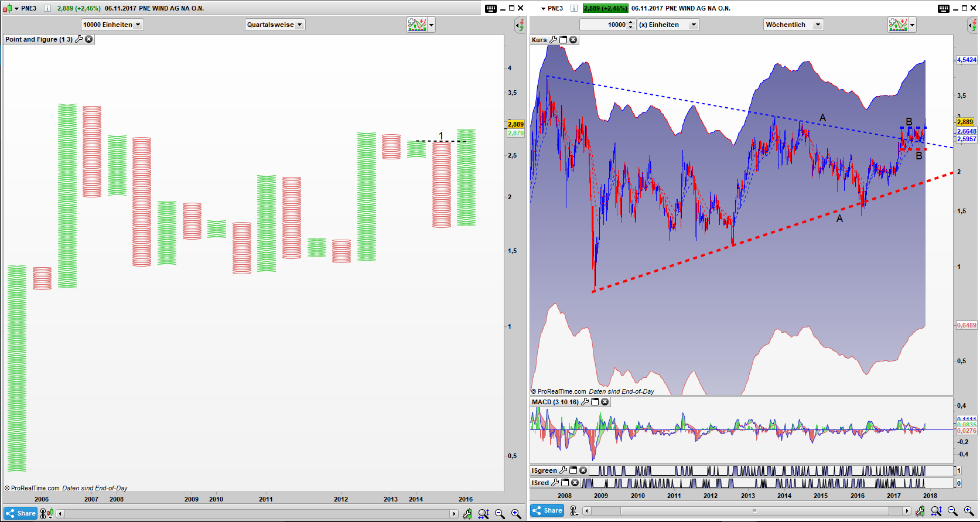Close the MACD indicator panel
The image size is (980, 522).
(x=605, y=402)
